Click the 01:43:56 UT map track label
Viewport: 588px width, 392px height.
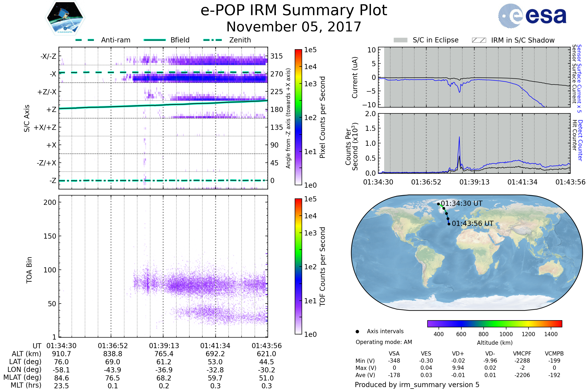(x=473, y=223)
